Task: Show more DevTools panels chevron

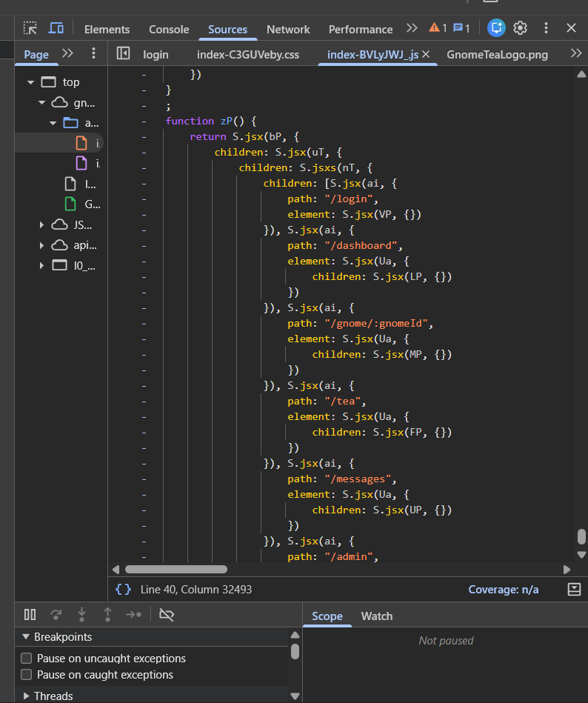Action: 412,28
